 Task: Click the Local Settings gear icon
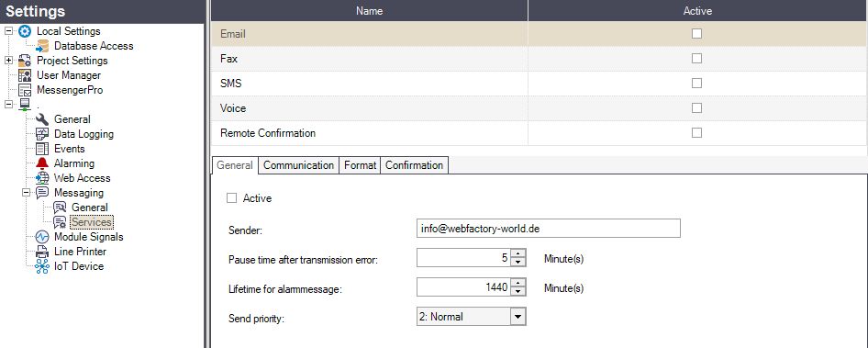pos(25,31)
